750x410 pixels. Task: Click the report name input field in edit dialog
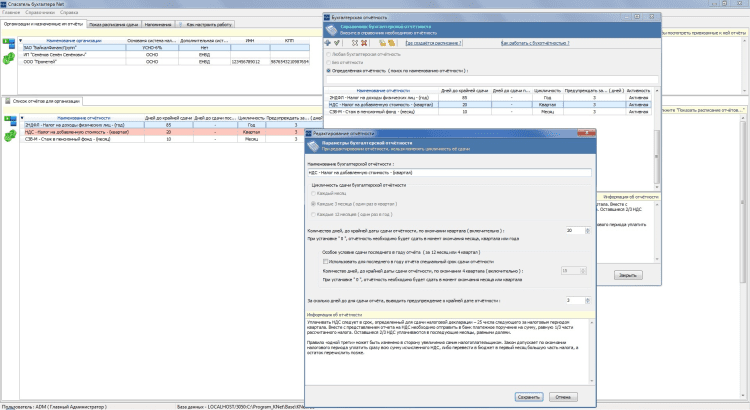tap(450, 173)
